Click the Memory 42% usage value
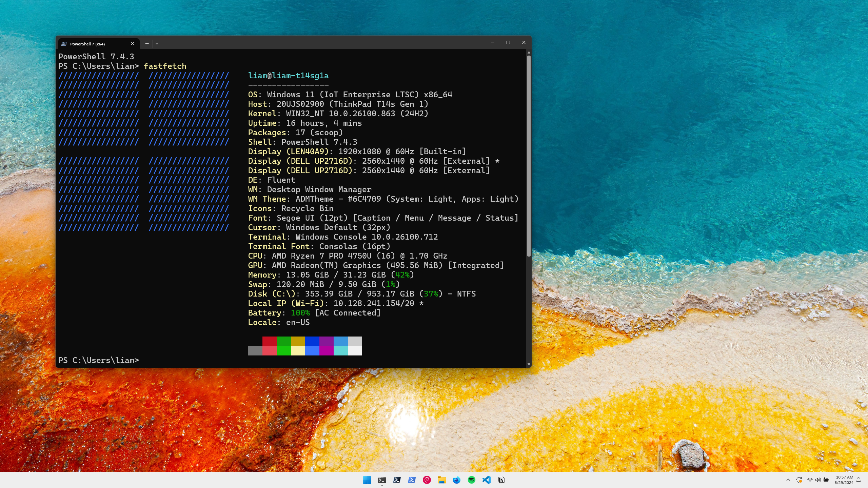Image resolution: width=868 pixels, height=488 pixels. coord(402,275)
